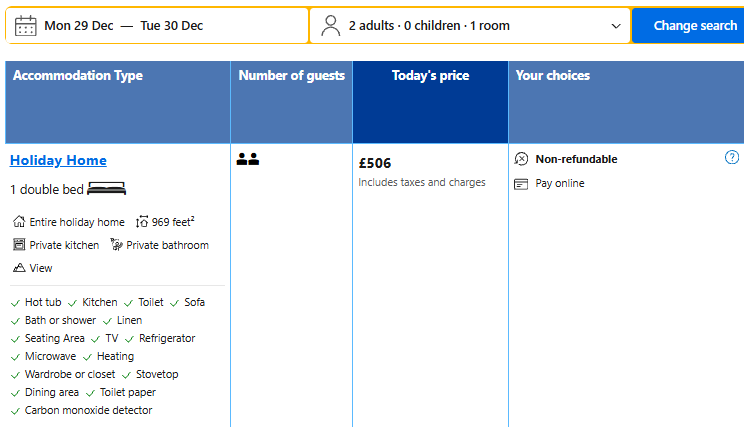Click the room size square feet icon
The width and height of the screenshot is (744, 427).
[x=141, y=222]
